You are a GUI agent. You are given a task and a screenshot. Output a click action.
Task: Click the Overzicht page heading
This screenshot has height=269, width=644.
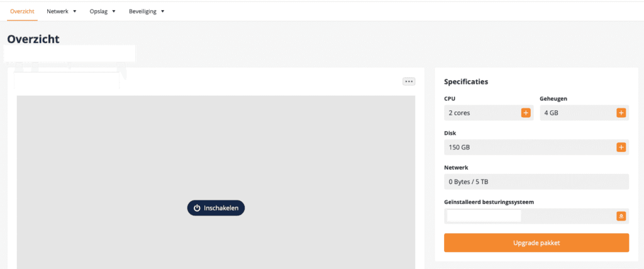point(33,39)
